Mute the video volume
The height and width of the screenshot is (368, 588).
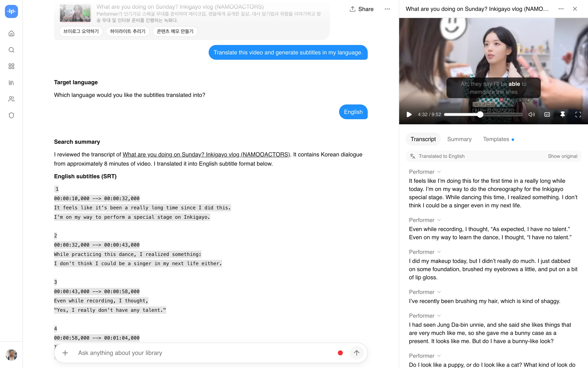[x=531, y=115]
